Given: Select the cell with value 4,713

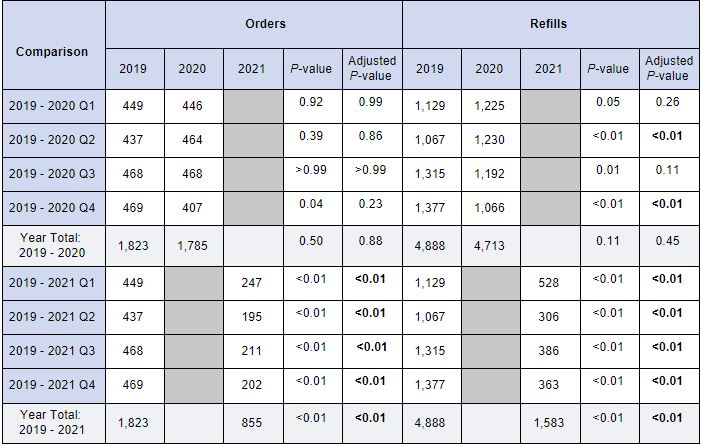Looking at the screenshot, I should 489,245.
